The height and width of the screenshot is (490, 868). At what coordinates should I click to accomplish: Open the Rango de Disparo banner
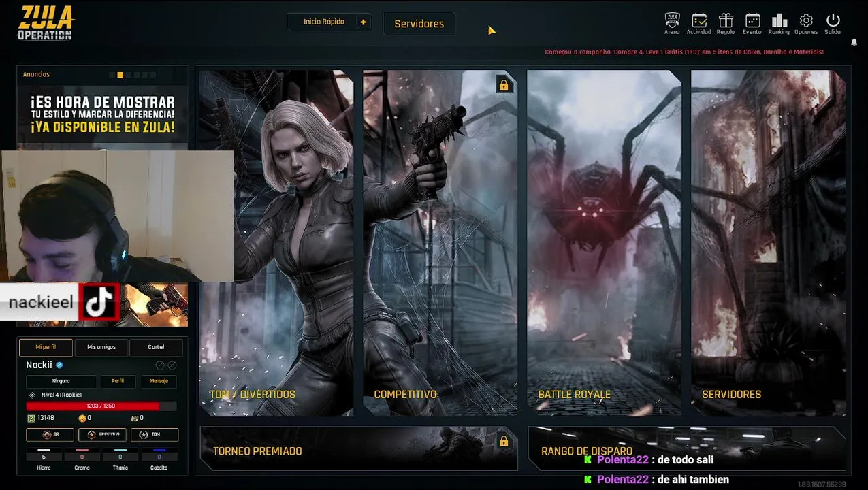click(686, 448)
